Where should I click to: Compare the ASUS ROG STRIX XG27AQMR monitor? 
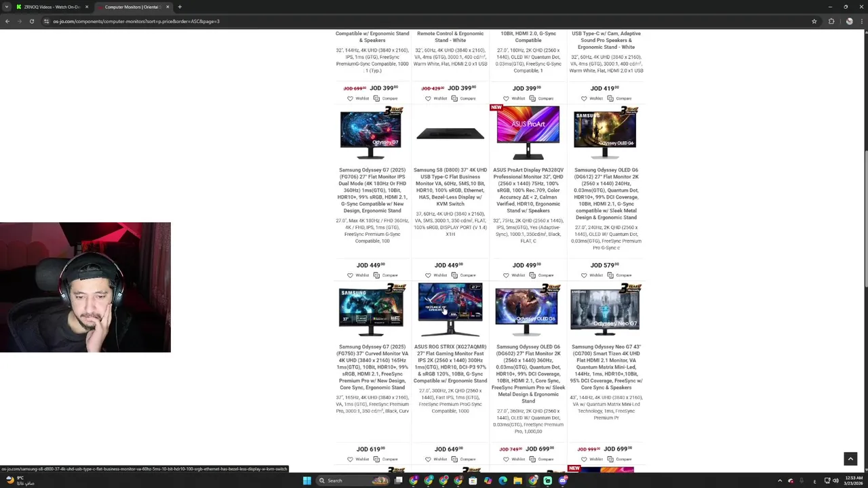pos(463,459)
